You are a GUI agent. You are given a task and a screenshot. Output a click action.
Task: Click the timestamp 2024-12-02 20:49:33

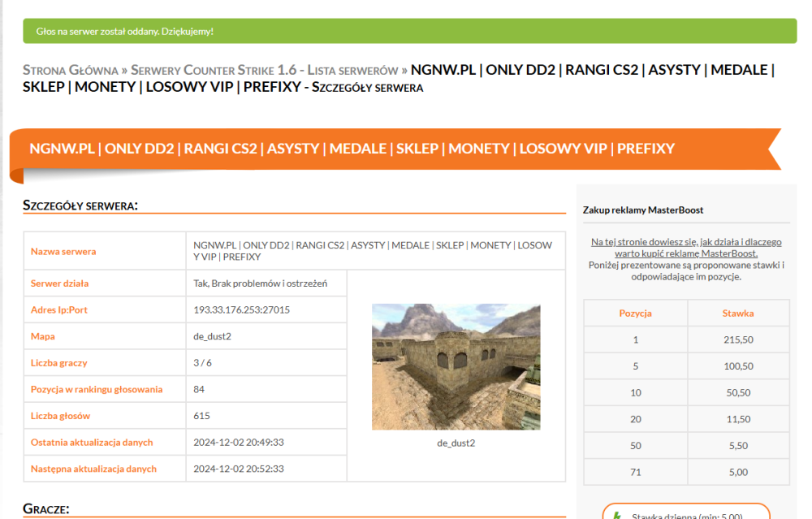click(239, 442)
